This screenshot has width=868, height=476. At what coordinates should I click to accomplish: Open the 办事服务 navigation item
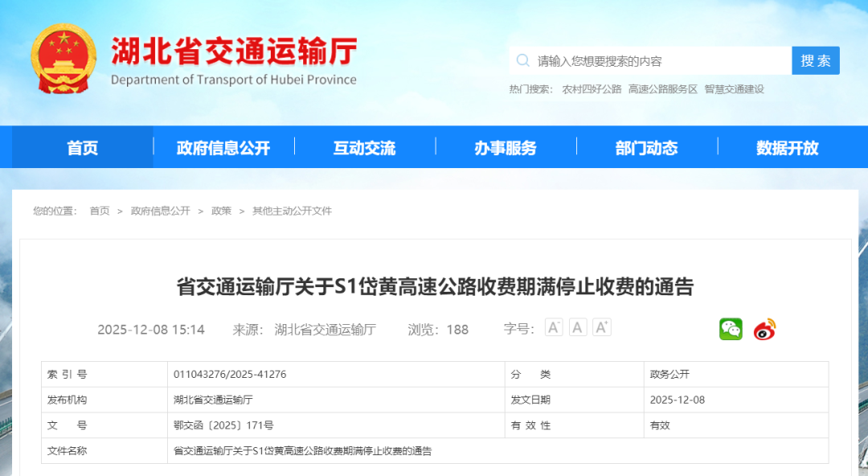(506, 148)
